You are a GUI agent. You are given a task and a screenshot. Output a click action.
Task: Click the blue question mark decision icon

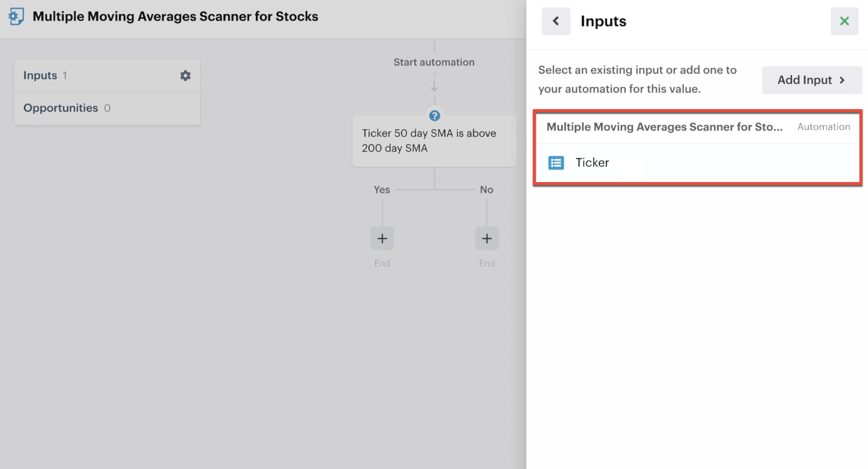(434, 116)
